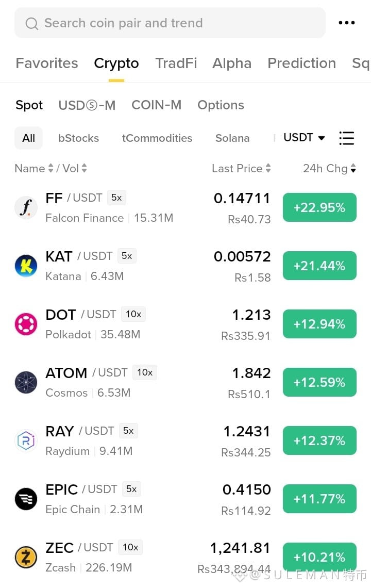Screen dimensions: 371x588
Task: Toggle the Last Price sort arrows
Action: [241, 168]
